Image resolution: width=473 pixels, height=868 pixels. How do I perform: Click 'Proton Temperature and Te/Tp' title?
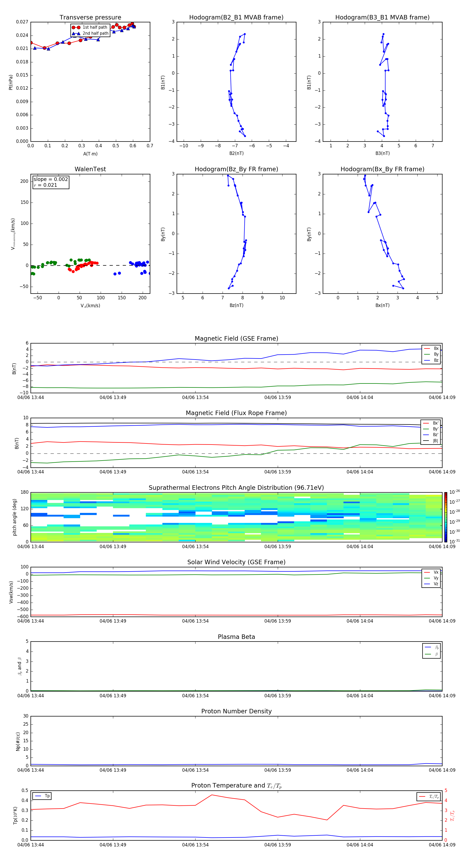[236, 786]
